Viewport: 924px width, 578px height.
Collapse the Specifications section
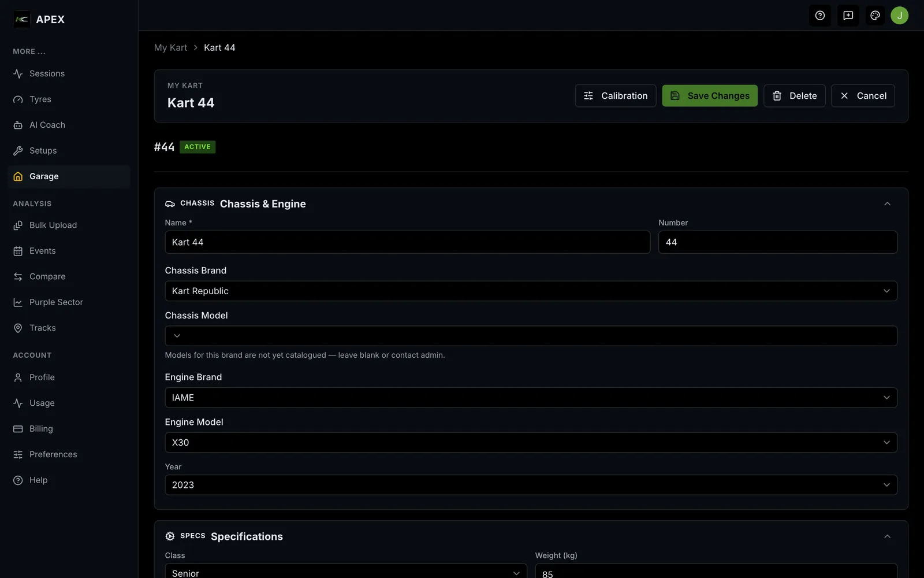pyautogui.click(x=887, y=536)
